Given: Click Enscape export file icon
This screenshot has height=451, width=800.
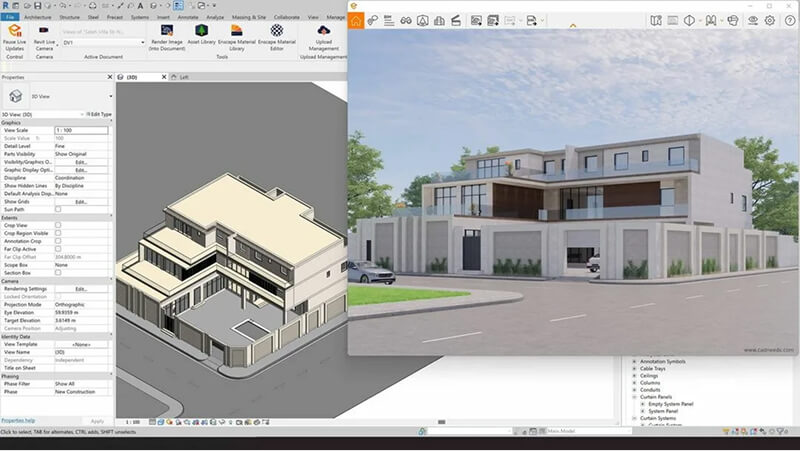Looking at the screenshot, I should tap(531, 20).
